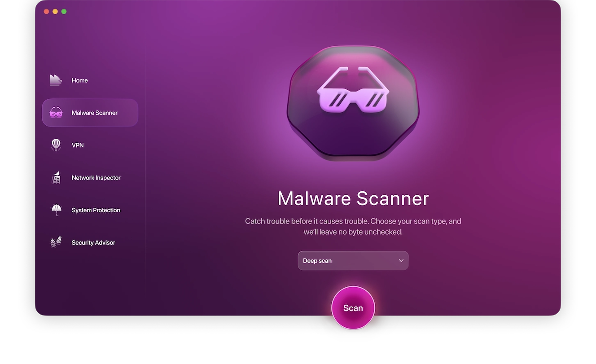596x364 pixels.
Task: Click the Home label in the sidebar
Action: (x=79, y=80)
